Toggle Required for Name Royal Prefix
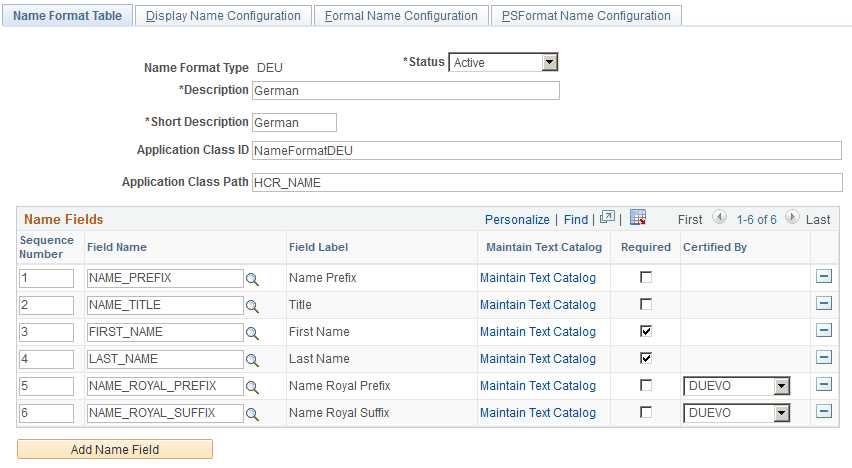The width and height of the screenshot is (852, 468). (x=646, y=385)
